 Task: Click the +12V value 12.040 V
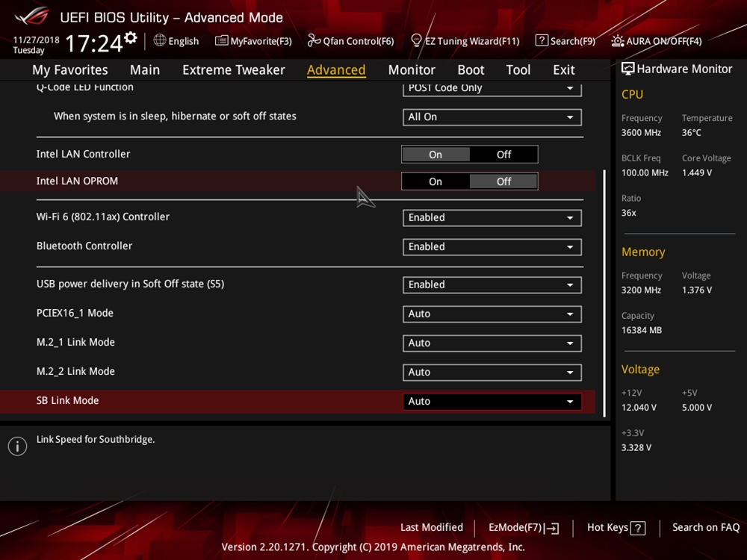tap(639, 408)
